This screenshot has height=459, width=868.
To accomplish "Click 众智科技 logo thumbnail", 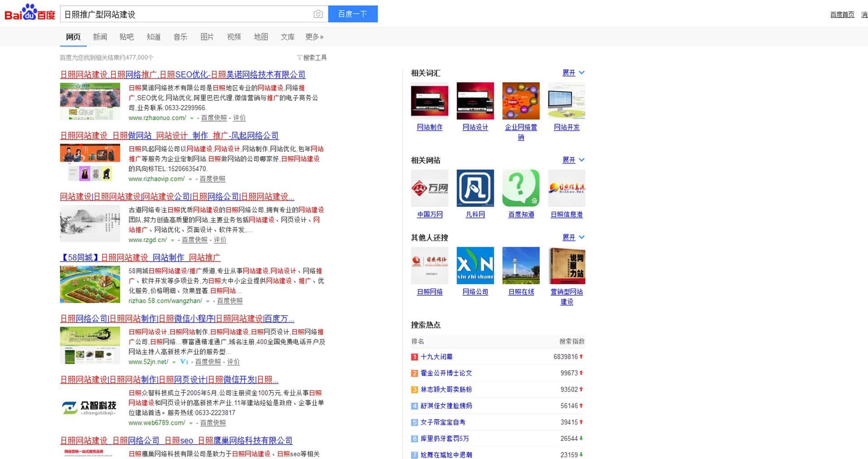I will 90,406.
